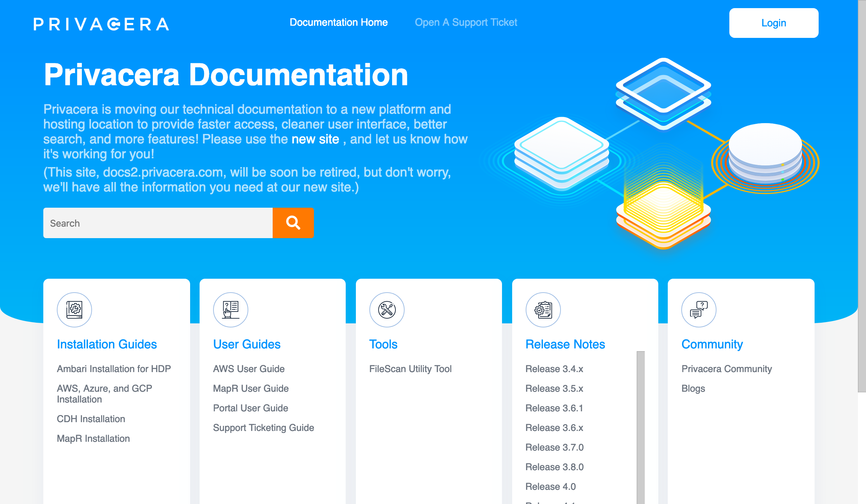Open Privacera Community link
866x504 pixels.
[x=727, y=369]
